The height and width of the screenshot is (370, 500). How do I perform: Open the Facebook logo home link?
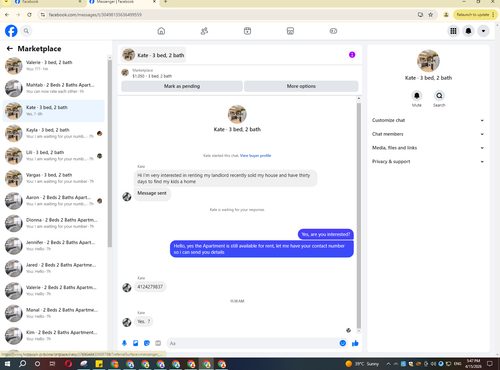(11, 31)
